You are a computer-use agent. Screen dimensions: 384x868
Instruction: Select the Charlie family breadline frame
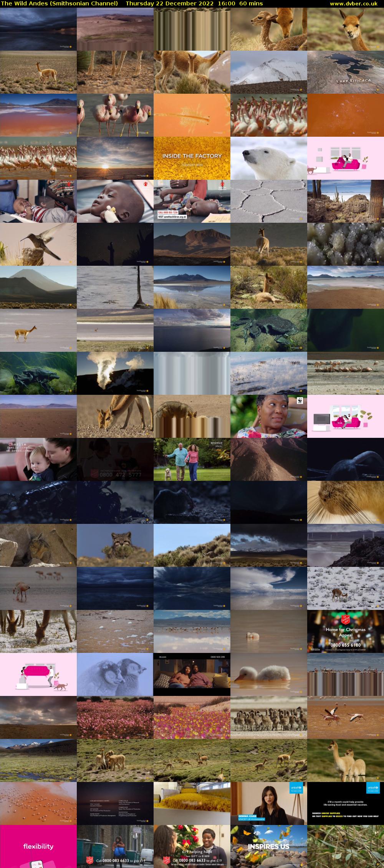pyautogui.click(x=38, y=459)
